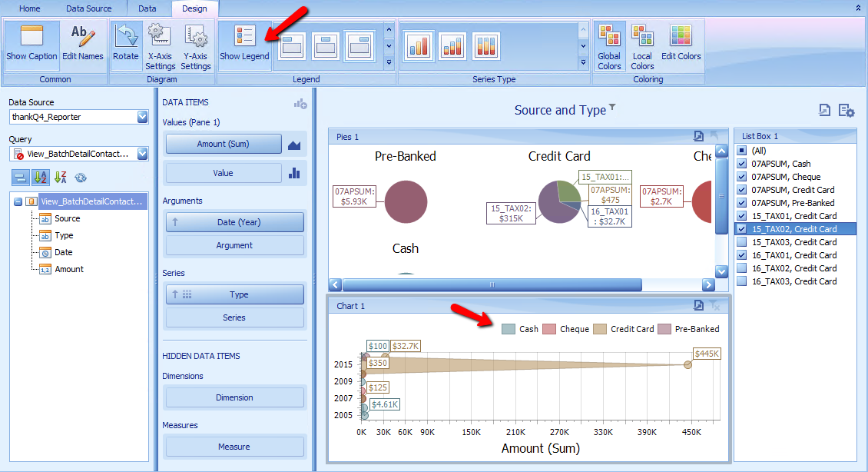
Task: Click the area chart icon beside Amount (Sum)
Action: tap(294, 145)
